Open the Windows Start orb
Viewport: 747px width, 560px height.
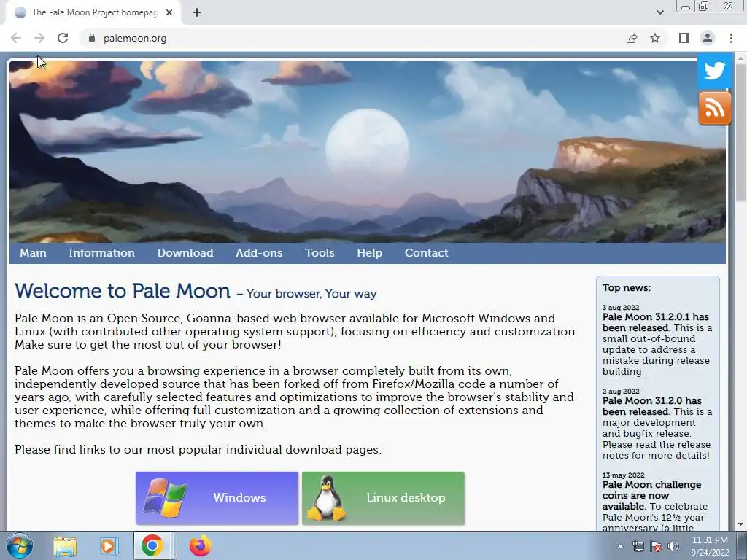pos(20,545)
